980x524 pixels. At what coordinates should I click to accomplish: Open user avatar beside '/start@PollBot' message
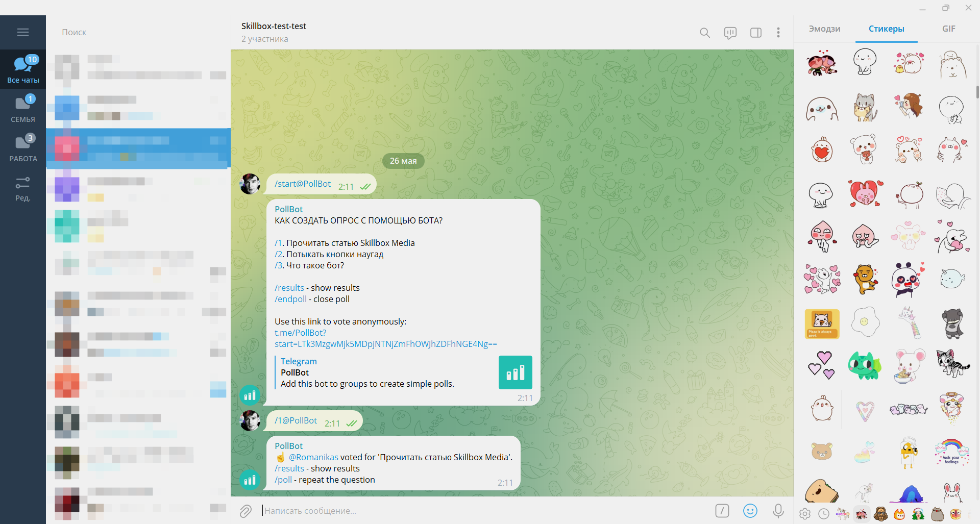tap(250, 184)
